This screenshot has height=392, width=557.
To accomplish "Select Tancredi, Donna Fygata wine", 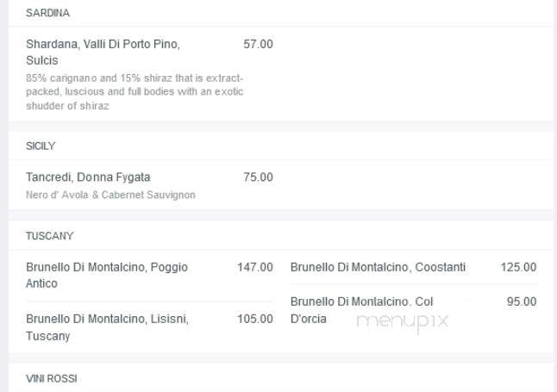I will pyautogui.click(x=88, y=177).
